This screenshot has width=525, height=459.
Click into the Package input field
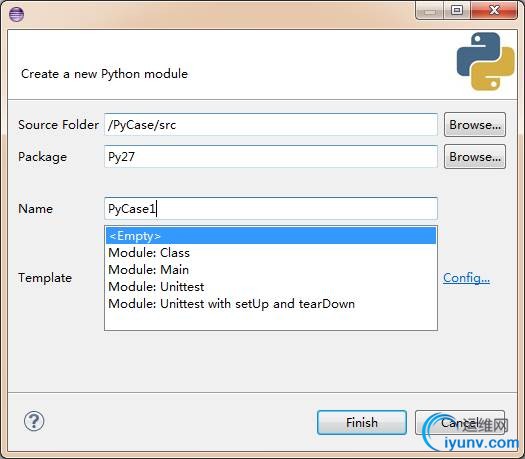click(271, 157)
